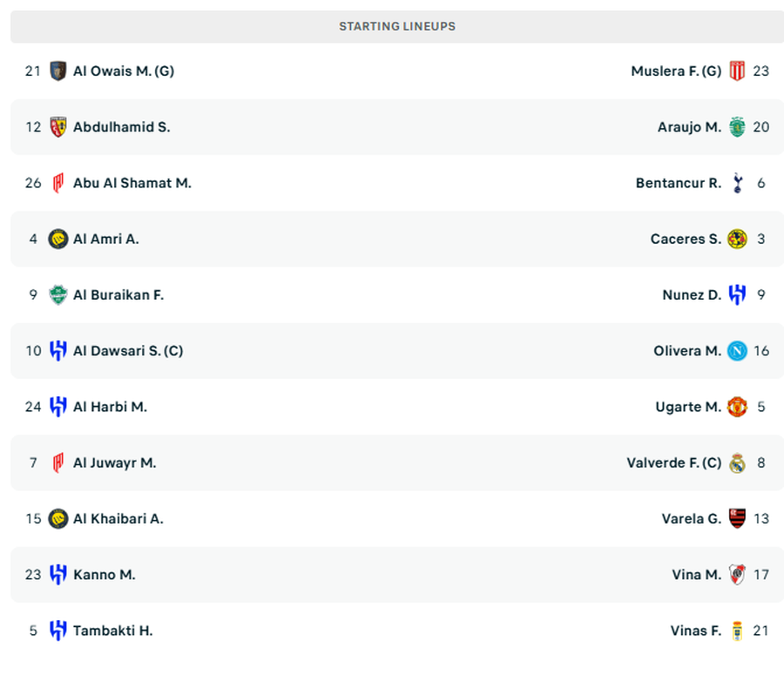Click the Napoli badge beside Olivera M.
784x675 pixels.
[x=738, y=351]
